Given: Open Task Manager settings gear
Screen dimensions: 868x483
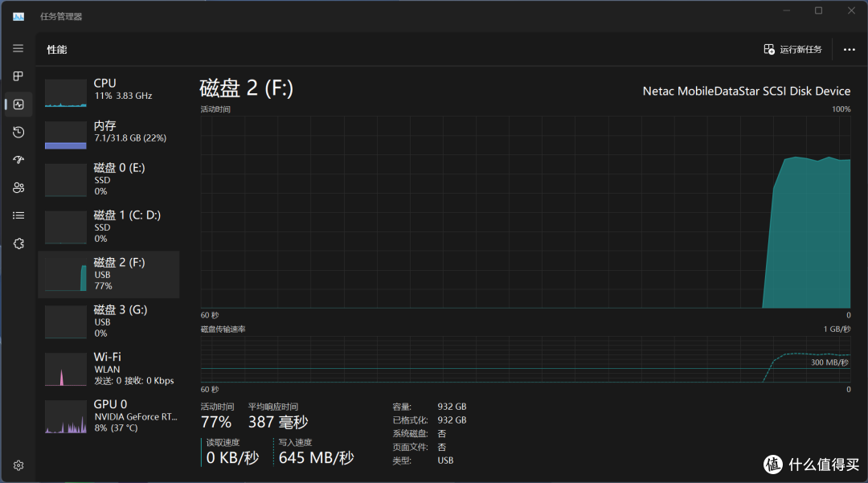Looking at the screenshot, I should (18, 465).
